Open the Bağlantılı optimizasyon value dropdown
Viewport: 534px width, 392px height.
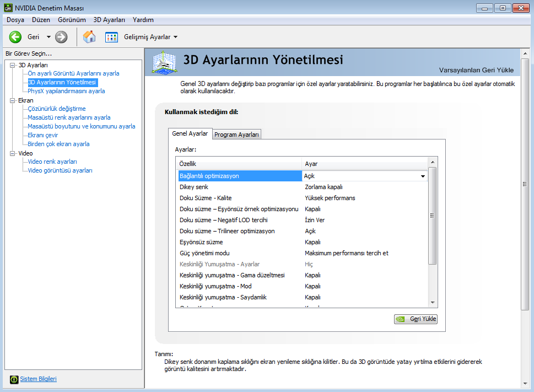click(423, 176)
